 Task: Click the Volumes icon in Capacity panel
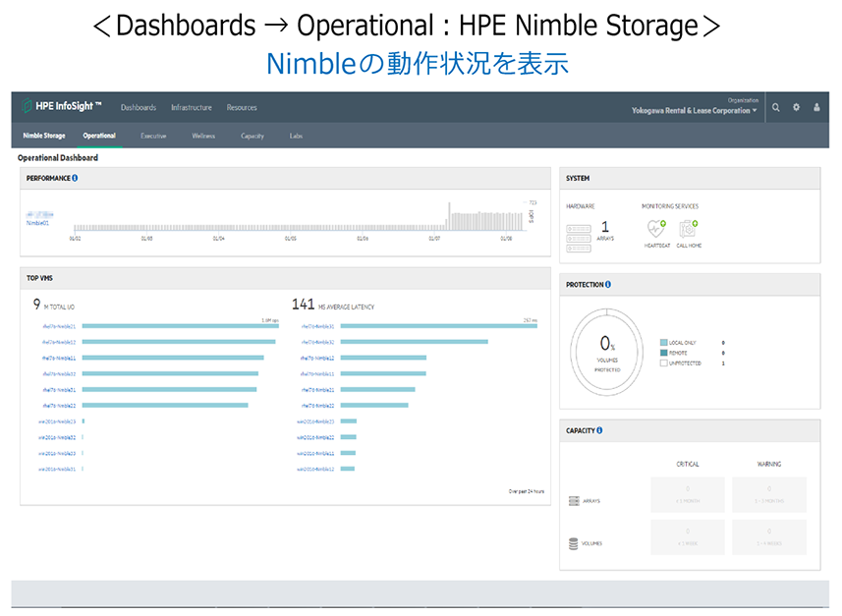(x=574, y=543)
